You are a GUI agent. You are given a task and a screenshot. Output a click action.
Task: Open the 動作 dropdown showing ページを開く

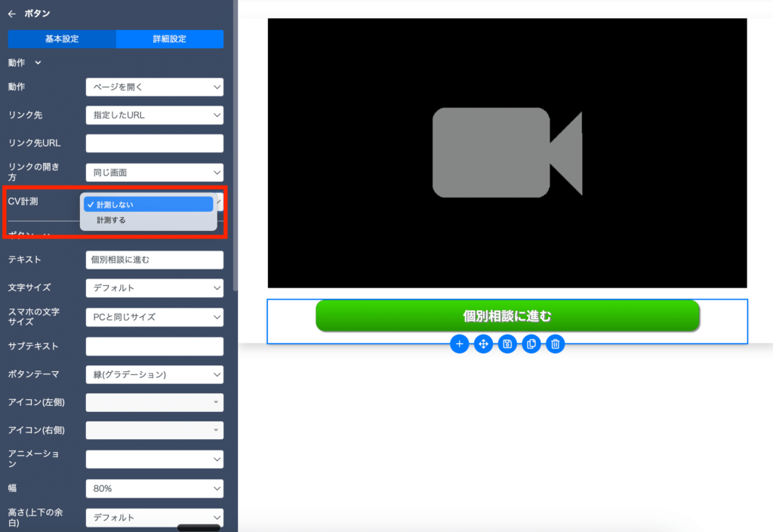pos(154,88)
